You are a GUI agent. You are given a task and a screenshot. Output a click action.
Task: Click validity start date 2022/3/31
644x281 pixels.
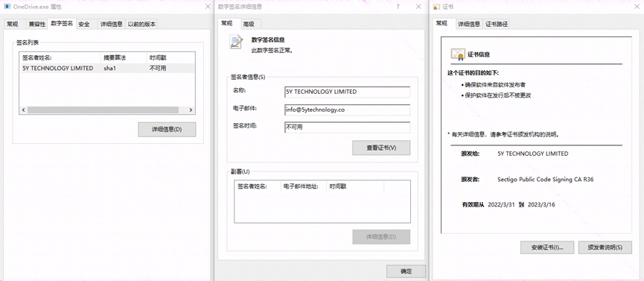pyautogui.click(x=502, y=204)
